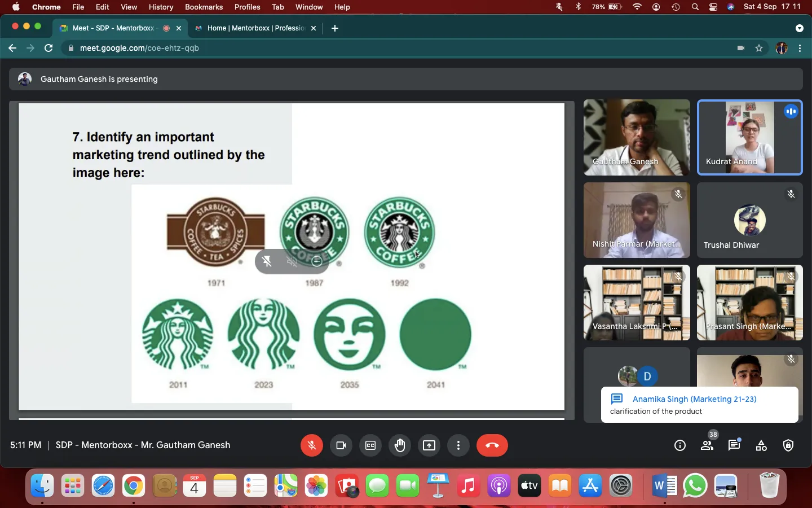Reload the Meet page
The height and width of the screenshot is (508, 812).
[x=48, y=48]
